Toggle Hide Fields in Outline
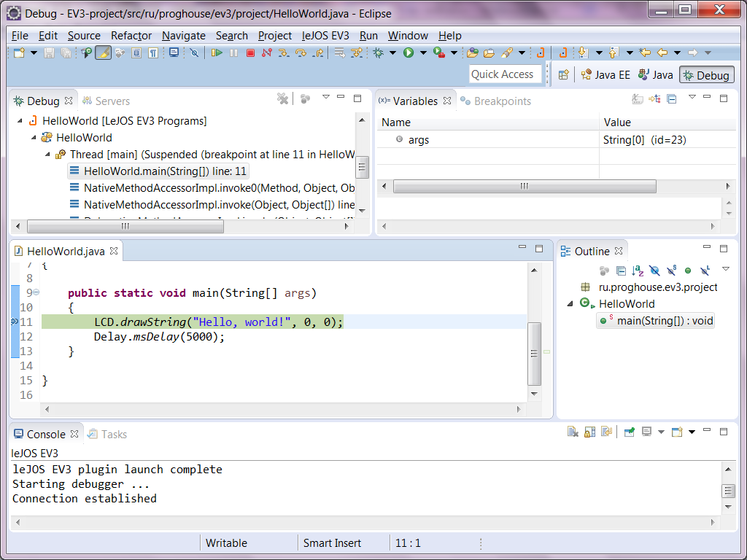 [654, 271]
